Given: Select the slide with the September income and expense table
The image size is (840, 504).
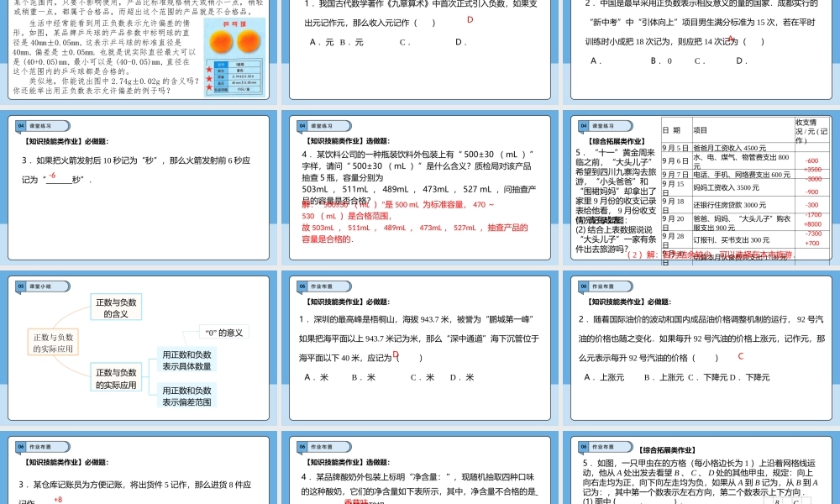Looking at the screenshot, I should tap(701, 188).
